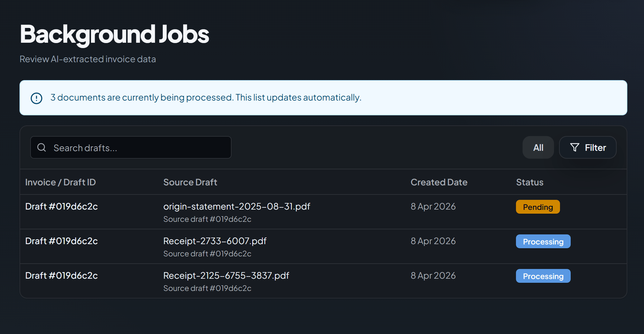Click the Search drafts input field
This screenshot has width=644, height=334.
131,147
